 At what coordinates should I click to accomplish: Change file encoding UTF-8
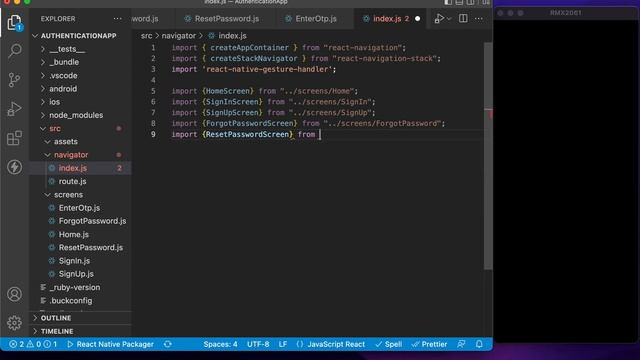pyautogui.click(x=258, y=344)
